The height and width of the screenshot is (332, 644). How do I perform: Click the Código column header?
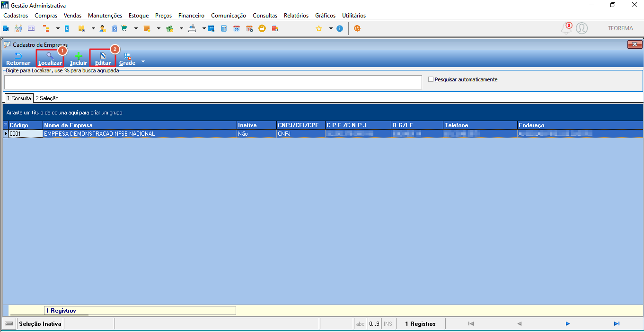[x=26, y=125]
